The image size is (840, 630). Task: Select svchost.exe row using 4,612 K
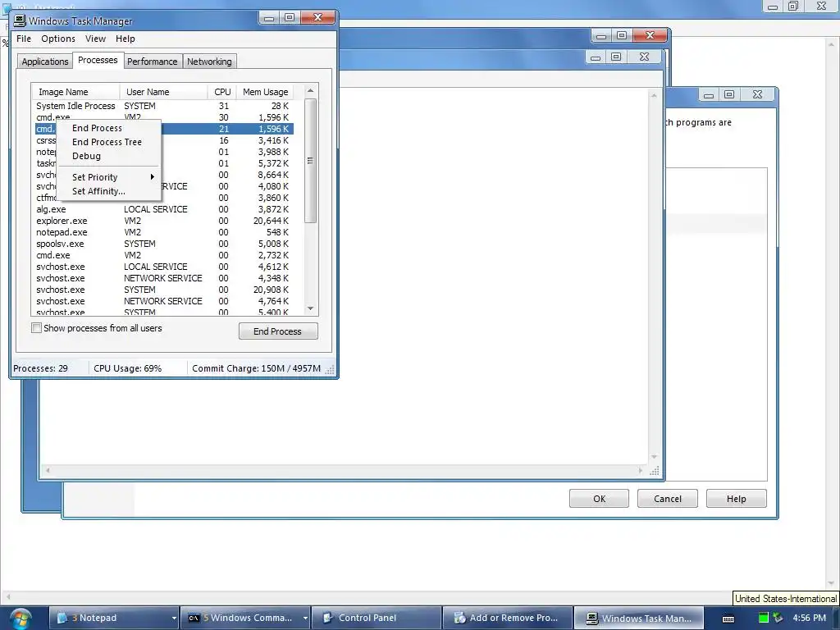point(164,267)
